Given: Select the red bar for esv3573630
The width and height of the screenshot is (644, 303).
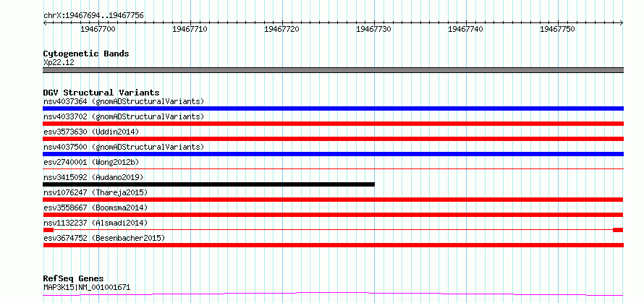Looking at the screenshot, I should click(x=333, y=139).
